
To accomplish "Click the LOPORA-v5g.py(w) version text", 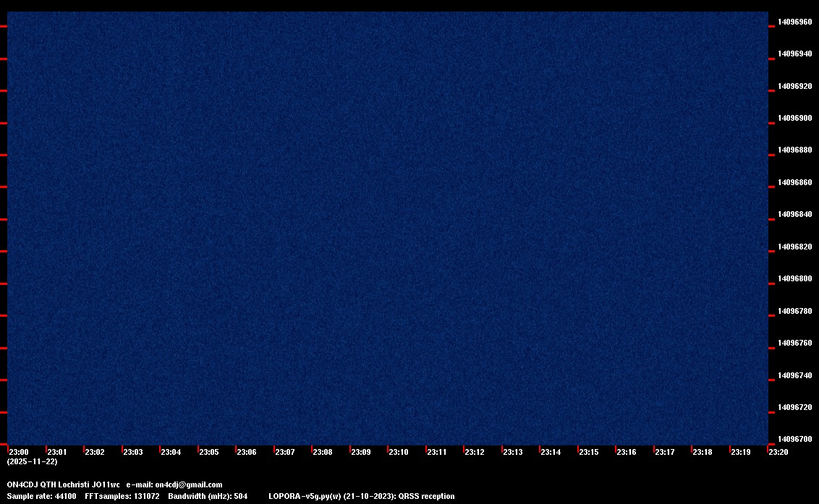I will click(x=305, y=496).
